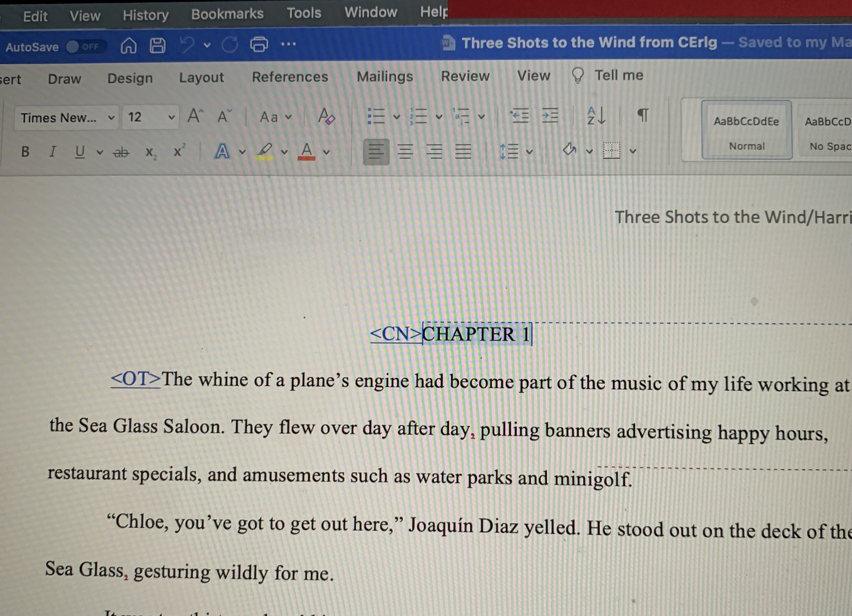Open the References ribbon tab
Image resolution: width=852 pixels, height=616 pixels.
[x=290, y=77]
